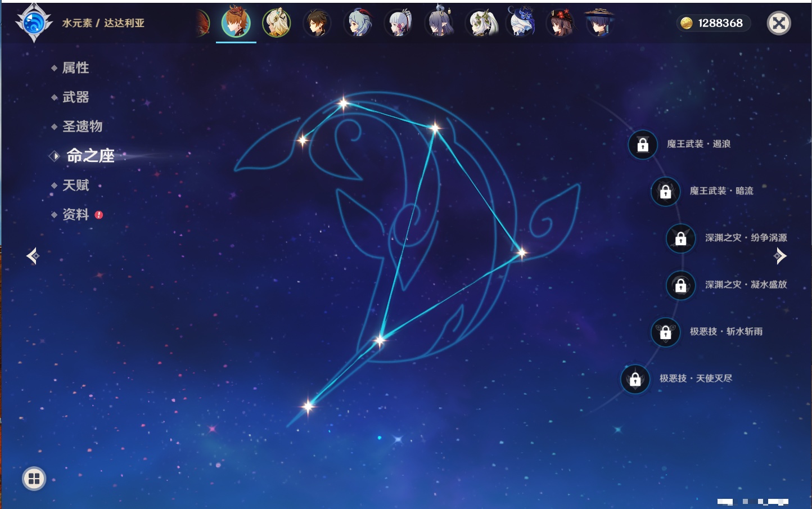Choose the Ganyu portrait with blue hair
This screenshot has height=509, width=812.
coord(358,24)
